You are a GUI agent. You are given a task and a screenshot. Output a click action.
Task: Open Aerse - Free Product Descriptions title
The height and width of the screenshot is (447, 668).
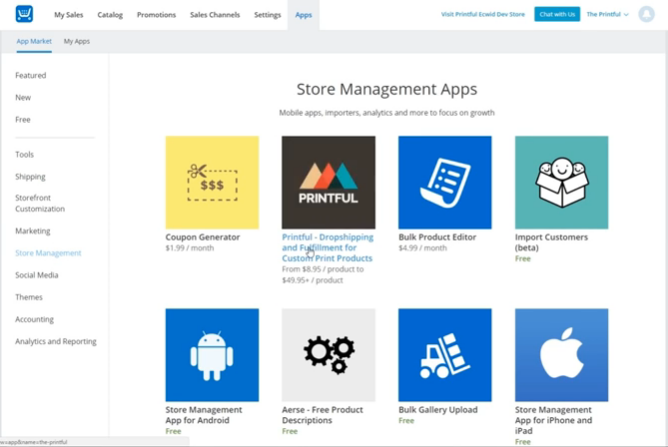click(x=322, y=415)
